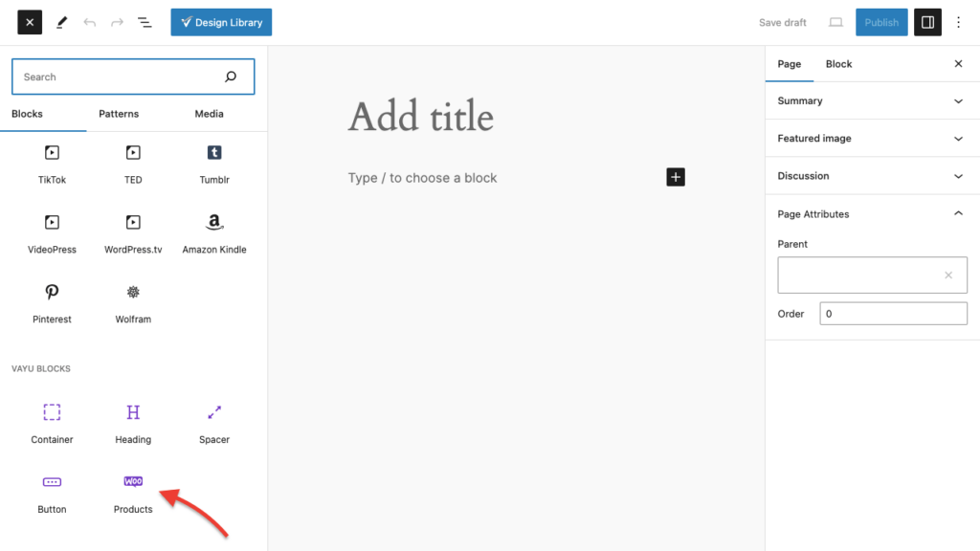Click the black plus add-block button
The height and width of the screenshot is (551, 980).
coord(676,177)
